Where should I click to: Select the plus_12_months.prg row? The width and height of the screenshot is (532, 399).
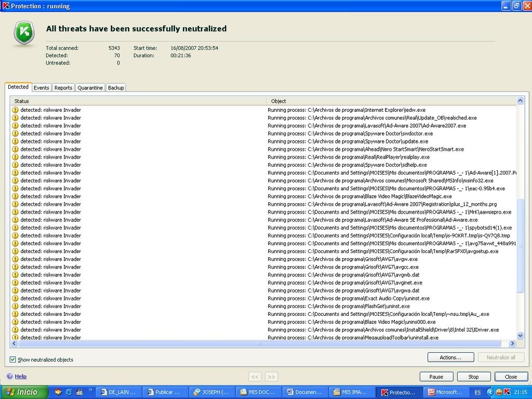pyautogui.click(x=263, y=204)
